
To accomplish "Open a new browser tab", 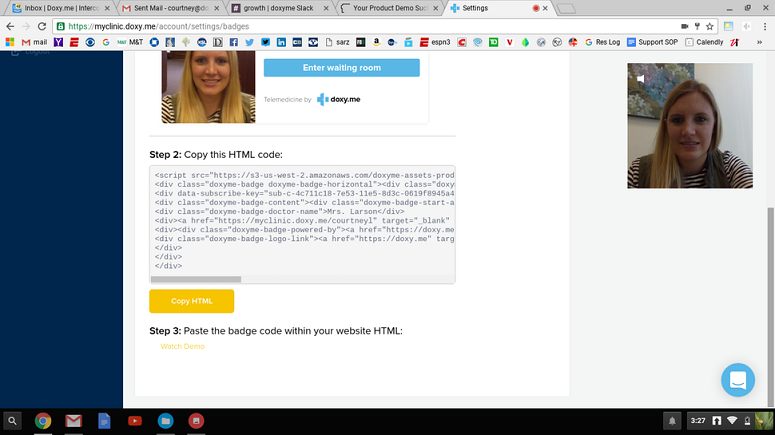I will (566, 8).
